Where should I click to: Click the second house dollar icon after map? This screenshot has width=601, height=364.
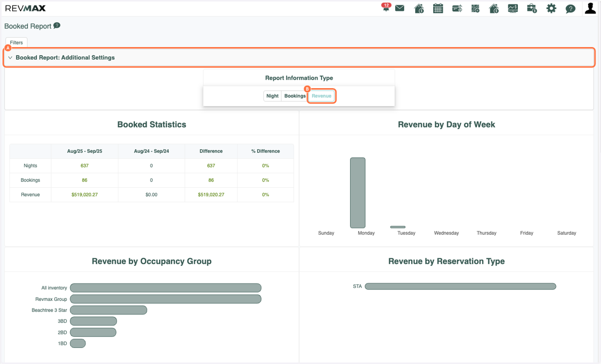(x=494, y=8)
